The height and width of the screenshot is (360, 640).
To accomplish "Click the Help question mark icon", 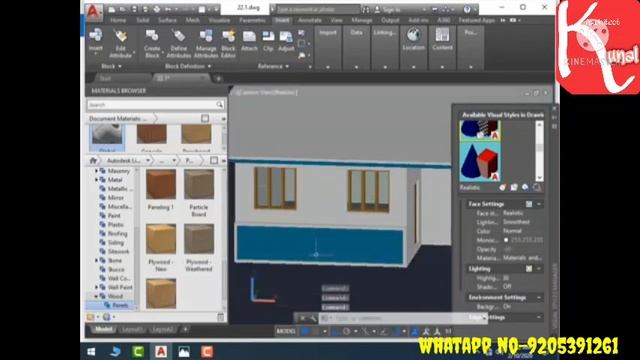I will pyautogui.click(x=467, y=9).
